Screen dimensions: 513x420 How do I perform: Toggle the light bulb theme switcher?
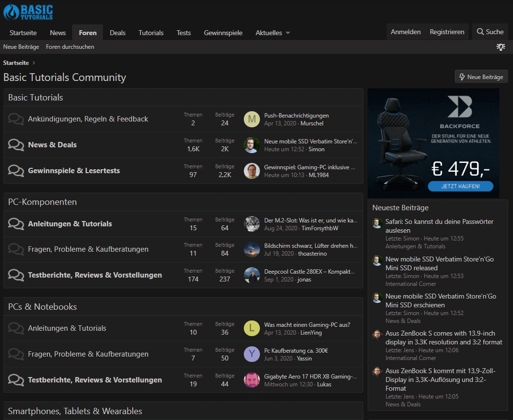pos(500,47)
